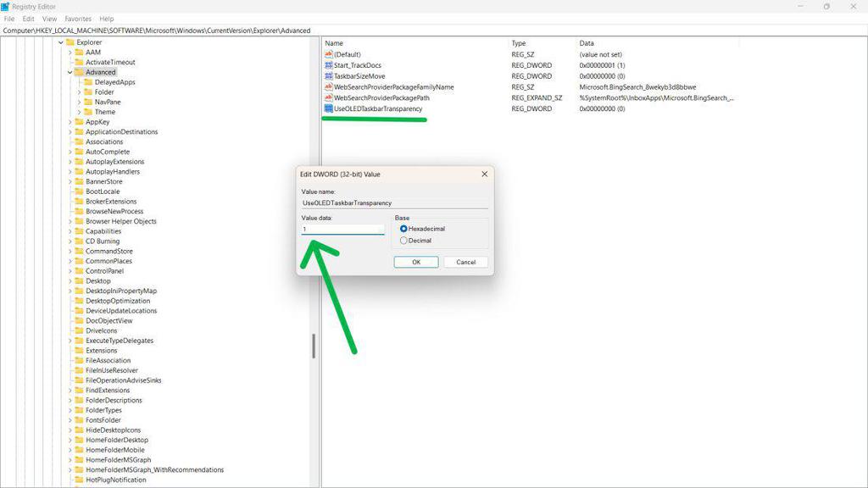The height and width of the screenshot is (488, 868).
Task: Select the Decimal base option
Action: [x=404, y=240]
